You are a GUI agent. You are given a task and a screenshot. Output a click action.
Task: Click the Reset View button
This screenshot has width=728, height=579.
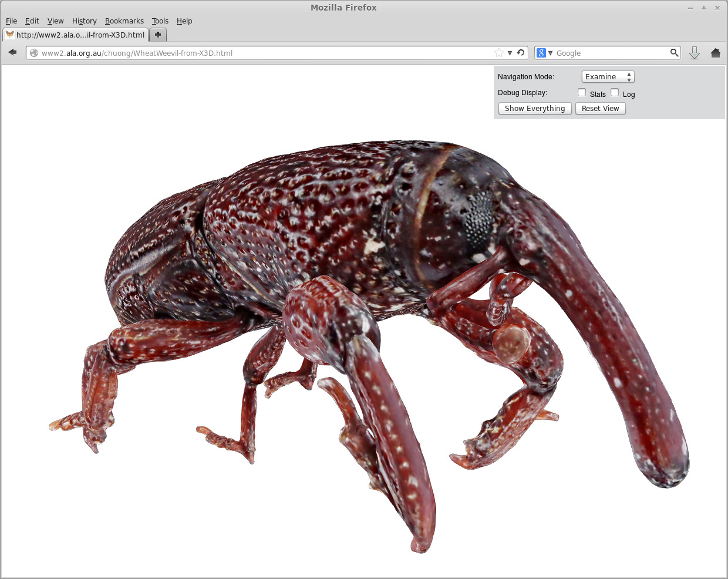click(x=600, y=109)
